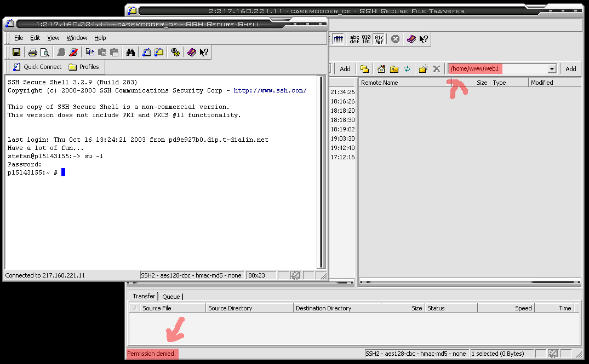
Task: Open the Profiles list
Action: pyautogui.click(x=84, y=67)
